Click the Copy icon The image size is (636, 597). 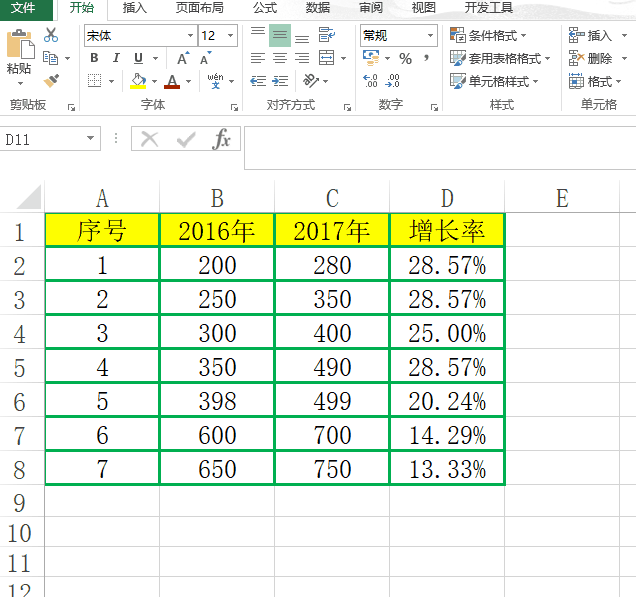[x=51, y=58]
